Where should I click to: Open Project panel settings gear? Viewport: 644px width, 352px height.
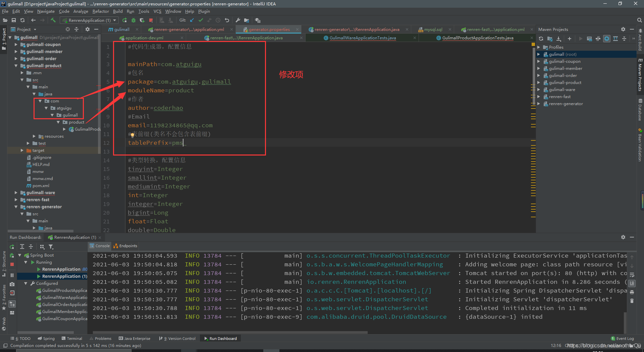click(87, 29)
